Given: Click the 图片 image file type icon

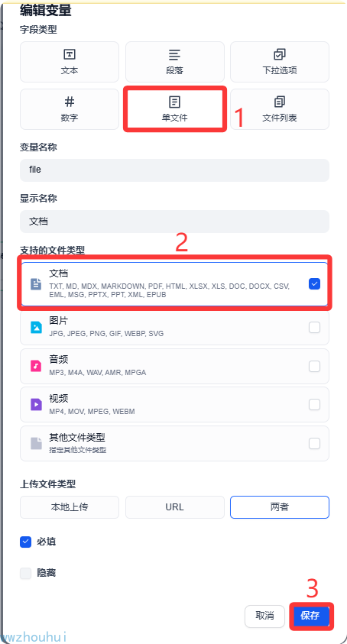Looking at the screenshot, I should [36, 327].
